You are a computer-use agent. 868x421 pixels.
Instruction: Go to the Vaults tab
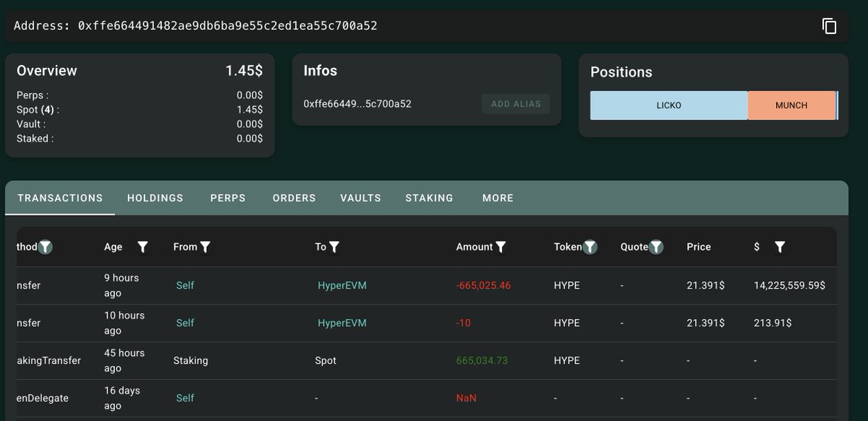[360, 198]
